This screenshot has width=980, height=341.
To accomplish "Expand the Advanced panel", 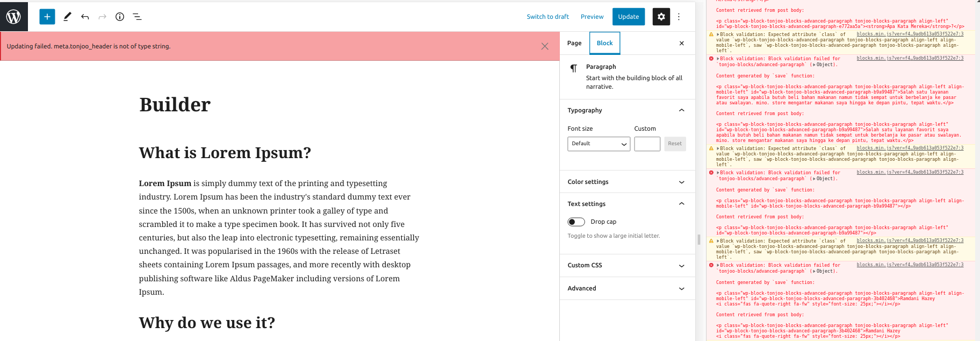I will pyautogui.click(x=627, y=288).
